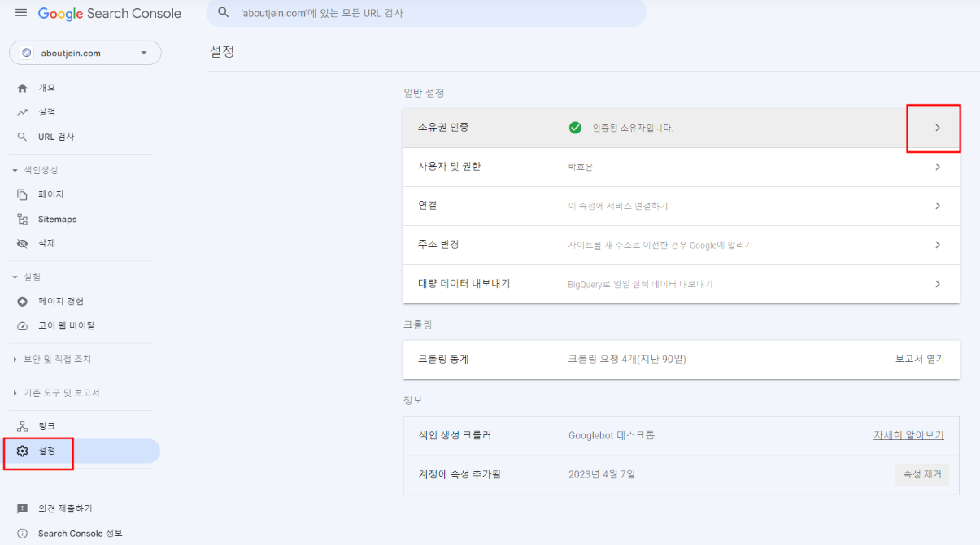
Task: Click the green verified checkmark icon
Action: pyautogui.click(x=575, y=128)
